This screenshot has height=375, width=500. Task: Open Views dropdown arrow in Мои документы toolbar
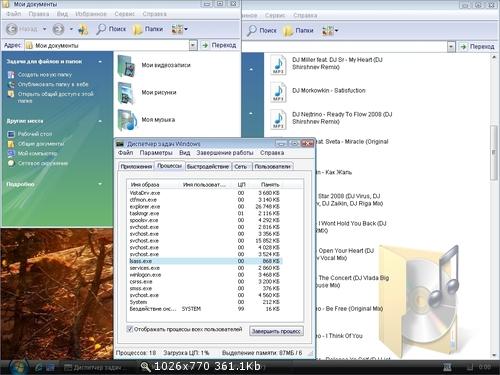tap(186, 29)
